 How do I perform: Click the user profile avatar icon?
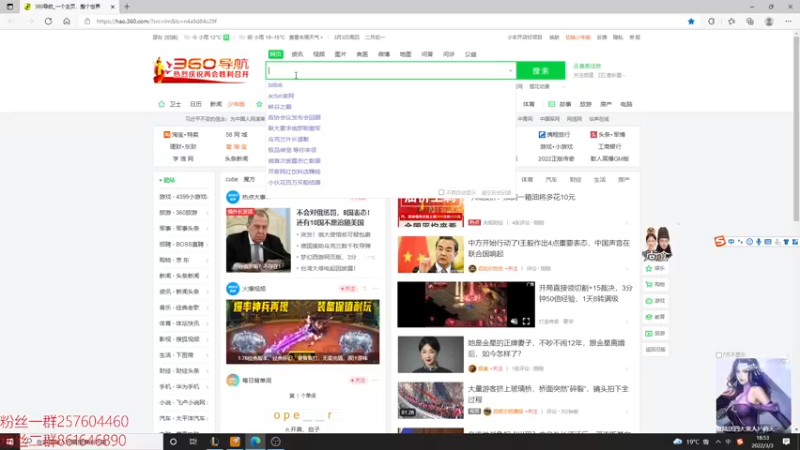point(769,21)
